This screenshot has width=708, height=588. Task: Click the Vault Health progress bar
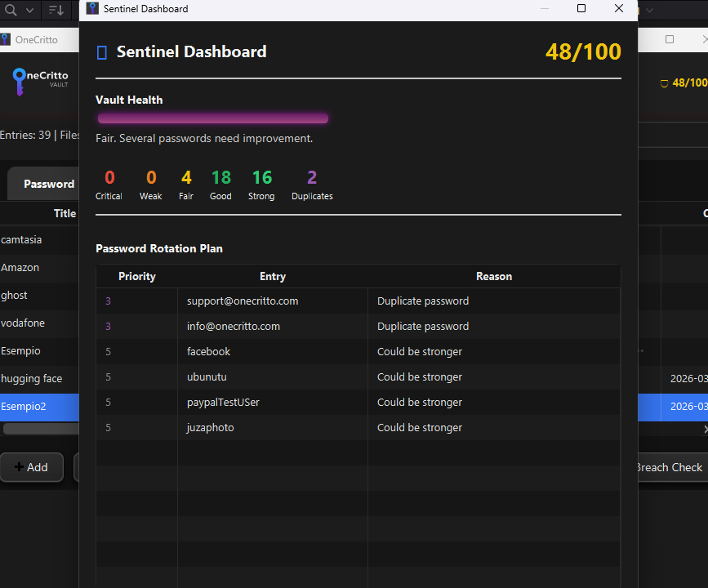(212, 118)
